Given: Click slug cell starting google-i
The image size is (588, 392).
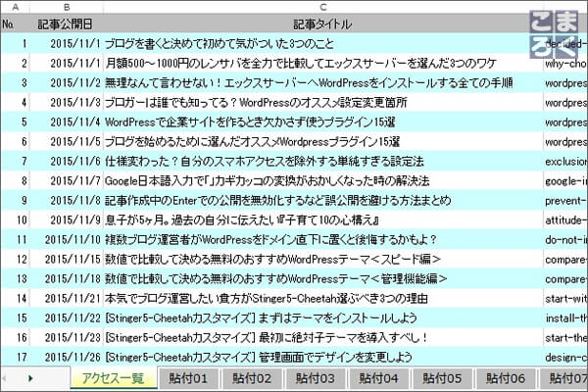Looking at the screenshot, I should click(565, 180).
